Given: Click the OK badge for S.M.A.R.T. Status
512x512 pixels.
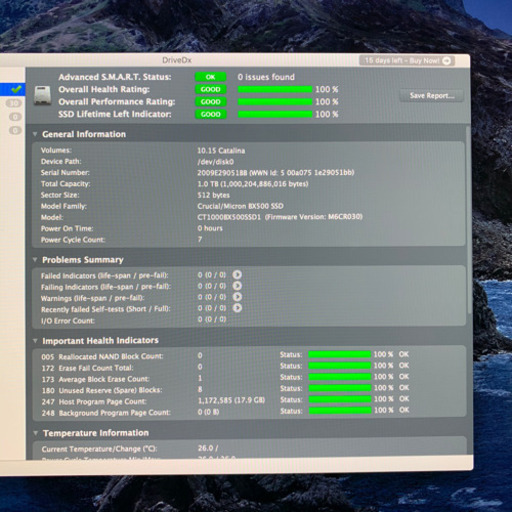Looking at the screenshot, I should click(210, 77).
